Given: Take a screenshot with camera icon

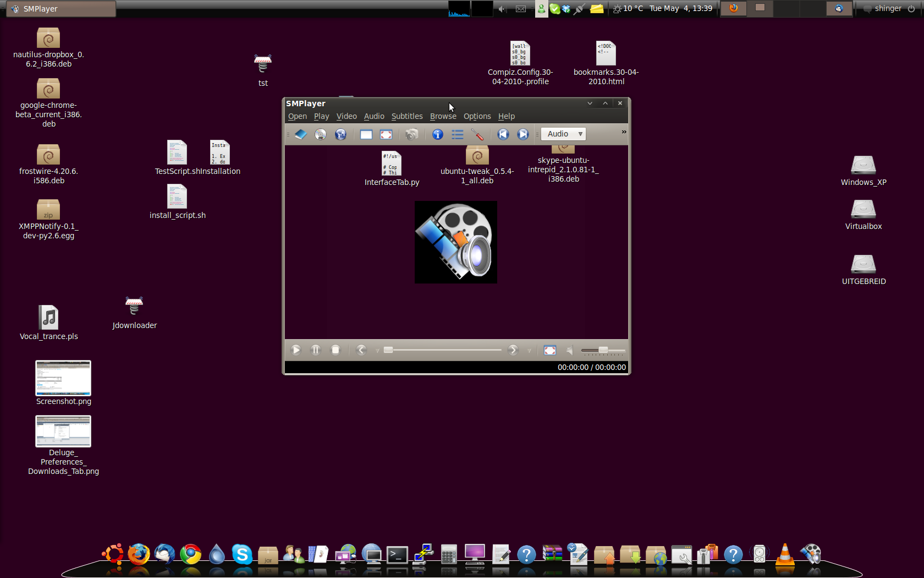Looking at the screenshot, I should 411,134.
